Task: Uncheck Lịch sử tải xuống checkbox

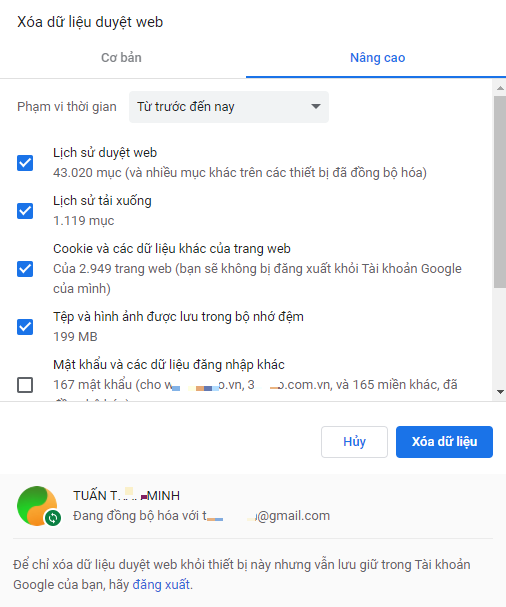Action: pos(25,211)
